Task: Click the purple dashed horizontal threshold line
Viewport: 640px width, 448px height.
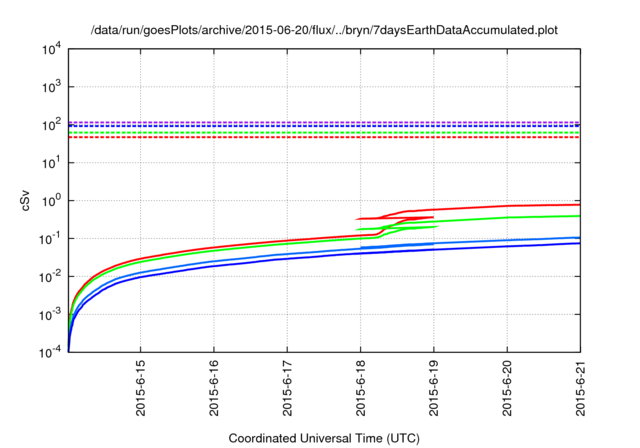Action: point(300,122)
